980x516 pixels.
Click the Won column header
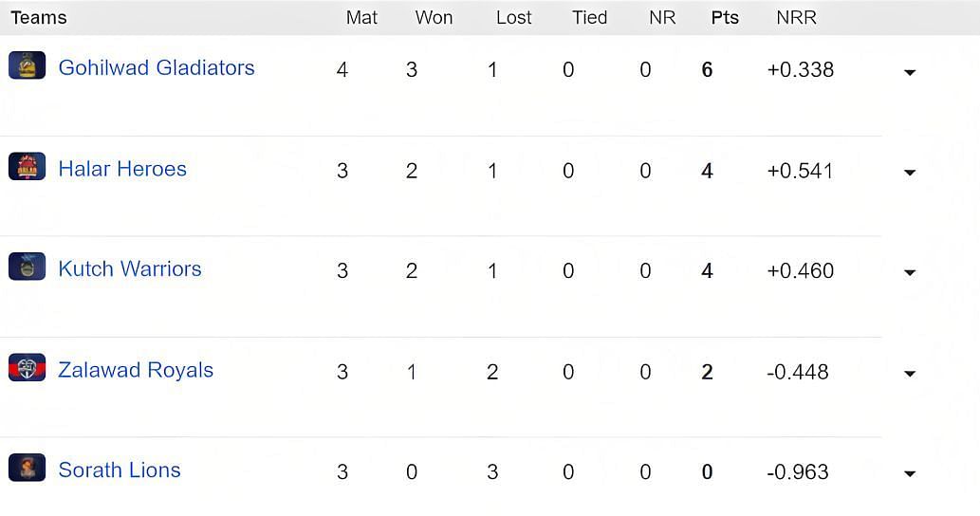pos(434,17)
